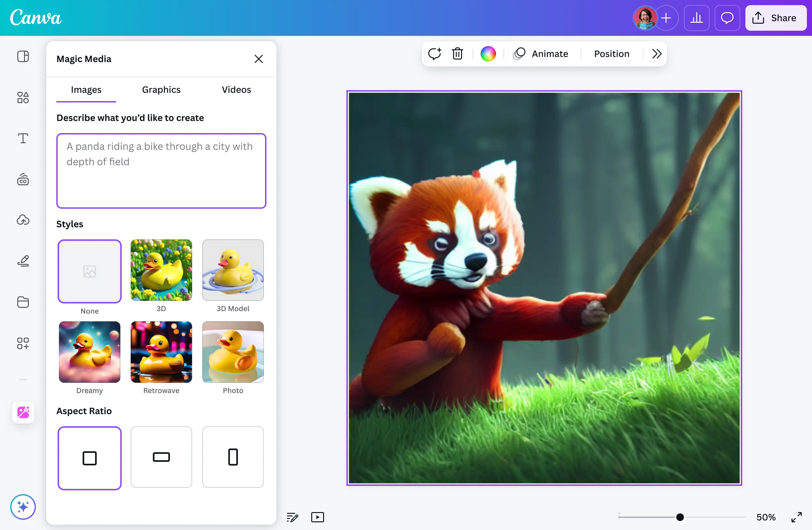Open the Position options
The image size is (812, 530).
(x=611, y=53)
